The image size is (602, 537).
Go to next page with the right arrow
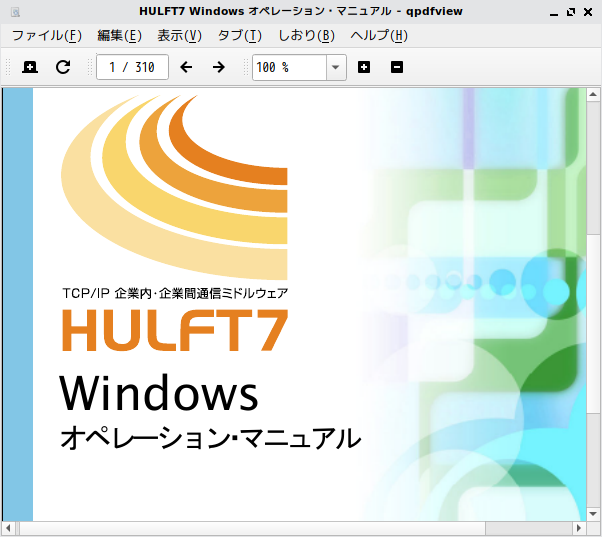tap(219, 67)
